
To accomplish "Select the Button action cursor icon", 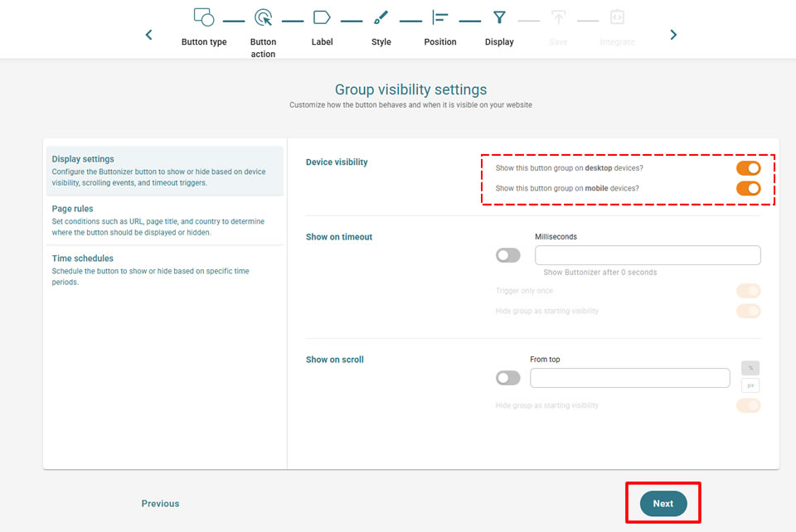I will tap(263, 17).
